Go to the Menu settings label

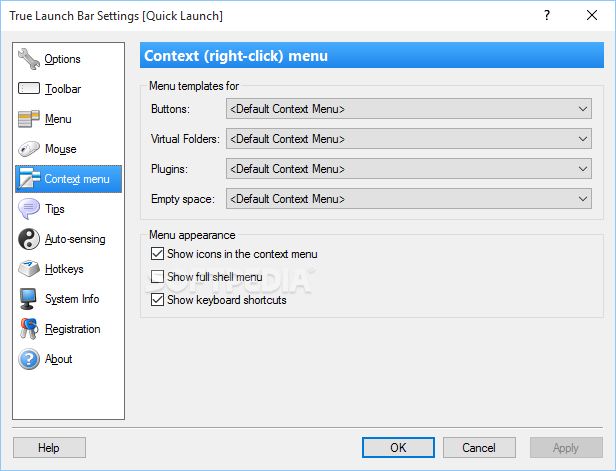[58, 119]
